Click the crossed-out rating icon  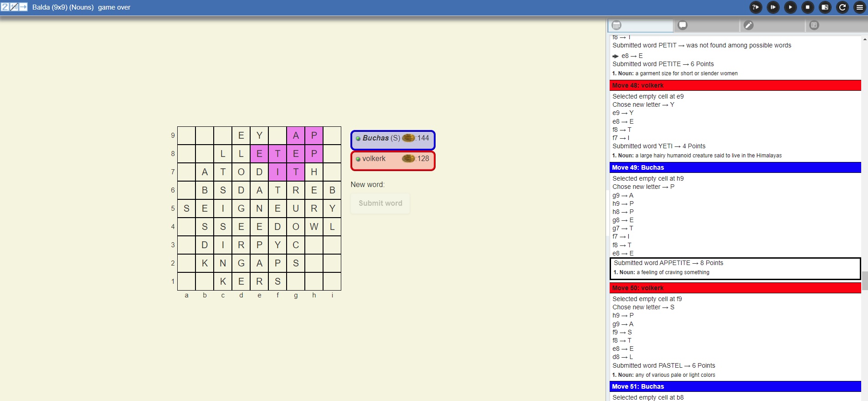tap(14, 7)
